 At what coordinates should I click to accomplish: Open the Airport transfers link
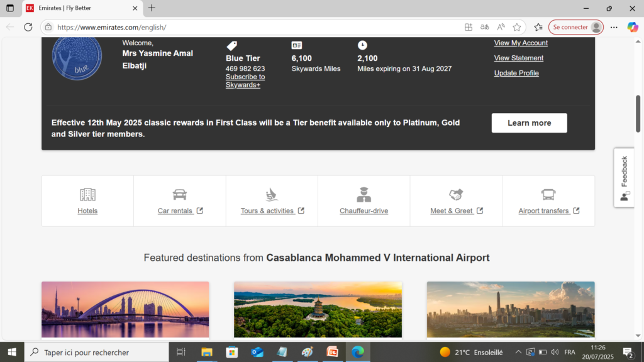[548, 211]
